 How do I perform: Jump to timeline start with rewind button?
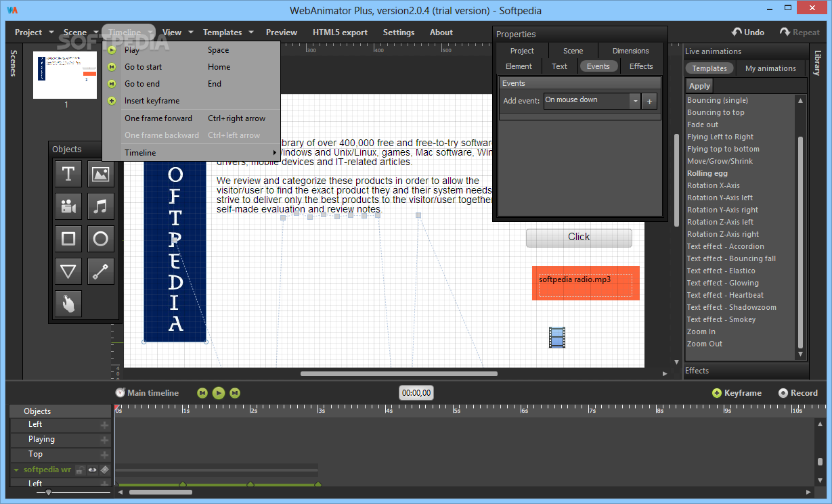(x=202, y=392)
